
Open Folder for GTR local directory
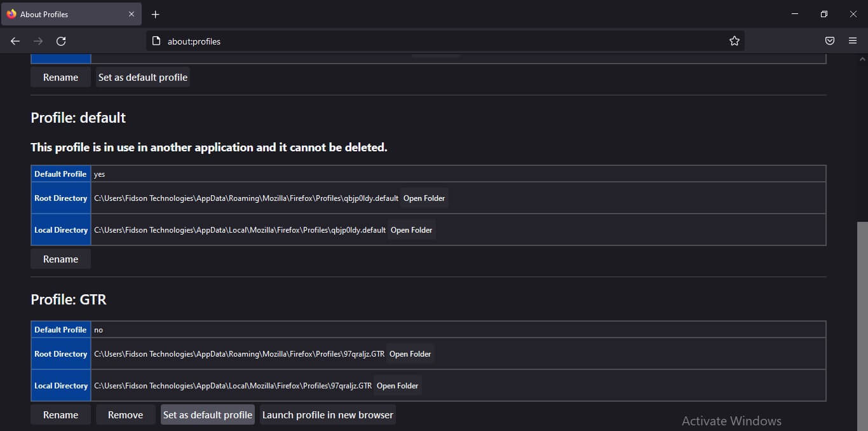click(397, 385)
